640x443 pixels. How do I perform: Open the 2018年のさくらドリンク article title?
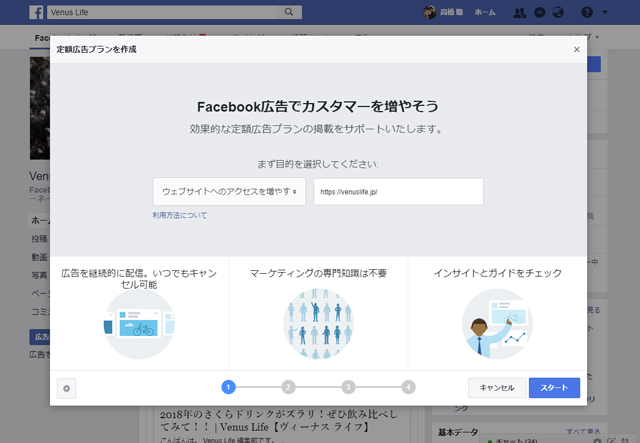pos(278,421)
